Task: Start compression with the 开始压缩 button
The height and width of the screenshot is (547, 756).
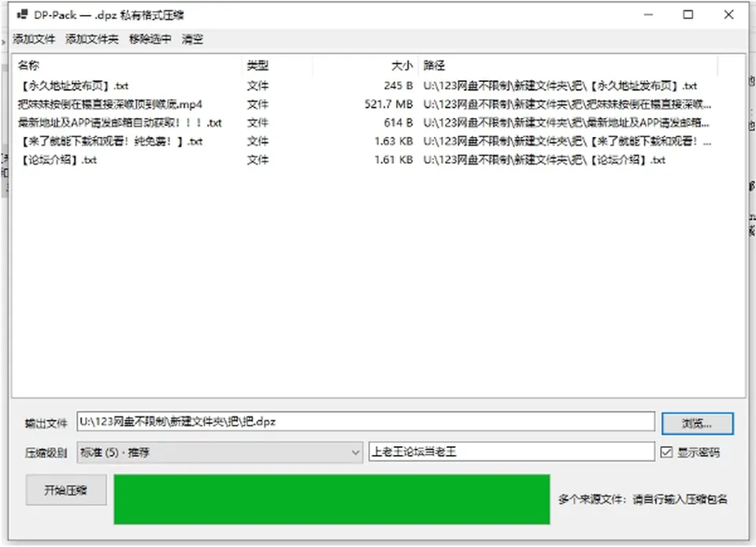Action: 66,490
